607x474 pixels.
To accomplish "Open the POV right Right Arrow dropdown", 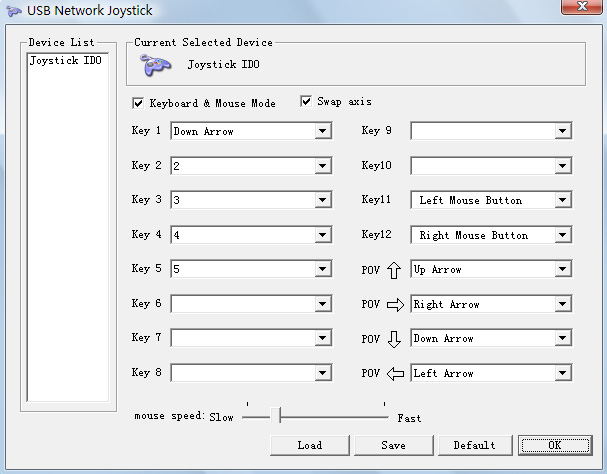I will [563, 304].
